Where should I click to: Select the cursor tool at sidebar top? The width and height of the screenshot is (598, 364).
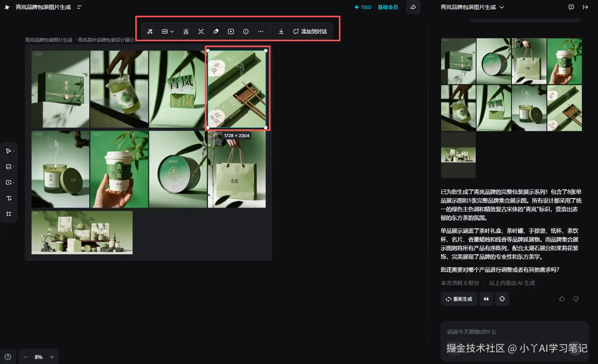9,151
